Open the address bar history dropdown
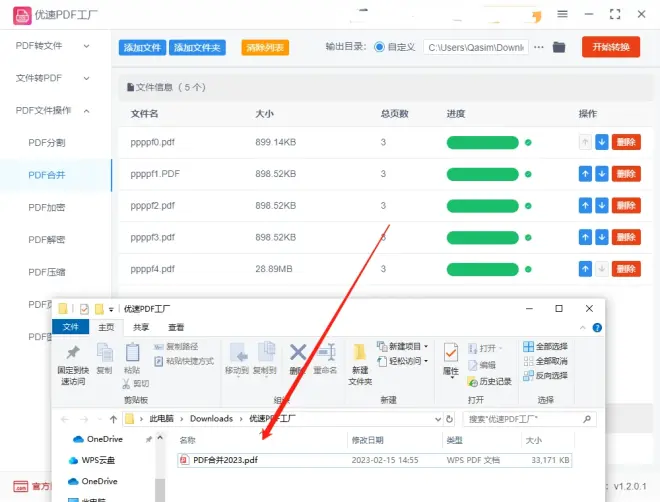This screenshot has height=502, width=660. coord(438,419)
